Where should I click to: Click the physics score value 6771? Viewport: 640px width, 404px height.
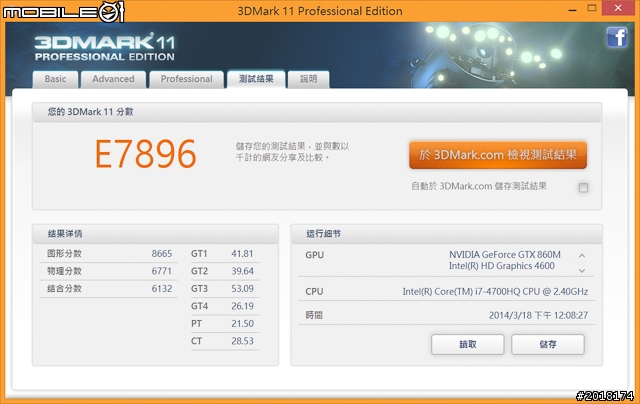point(162,271)
